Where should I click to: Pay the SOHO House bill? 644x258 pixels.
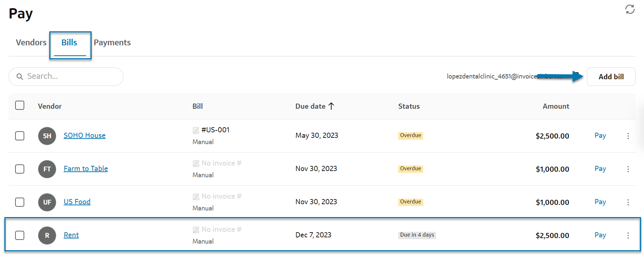pos(600,135)
